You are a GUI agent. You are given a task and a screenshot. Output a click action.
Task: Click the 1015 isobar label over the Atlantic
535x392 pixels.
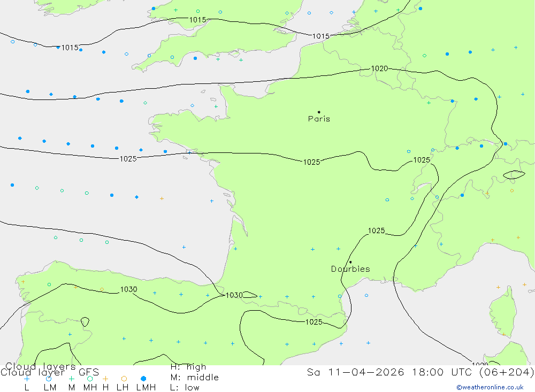(x=70, y=48)
